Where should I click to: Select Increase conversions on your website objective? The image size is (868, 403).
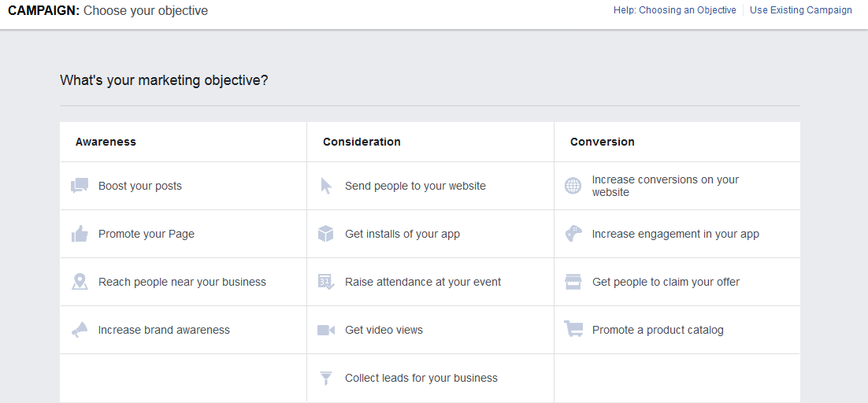click(665, 186)
